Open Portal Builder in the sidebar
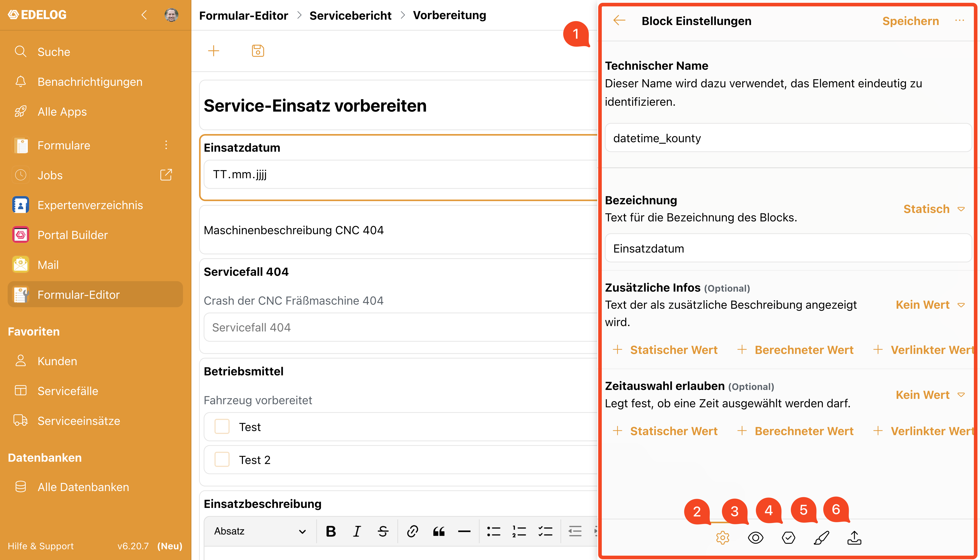Viewport: 980px width, 560px height. pyautogui.click(x=95, y=235)
